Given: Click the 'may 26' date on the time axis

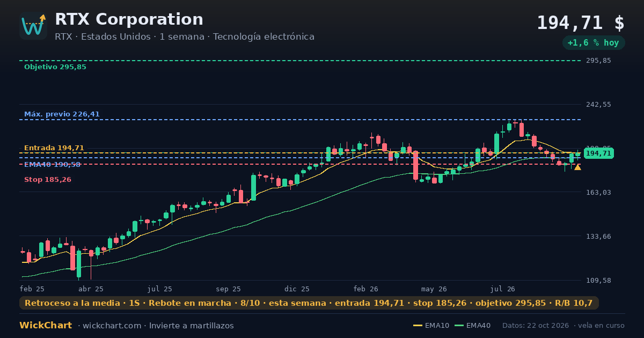Looking at the screenshot, I should pyautogui.click(x=435, y=289).
